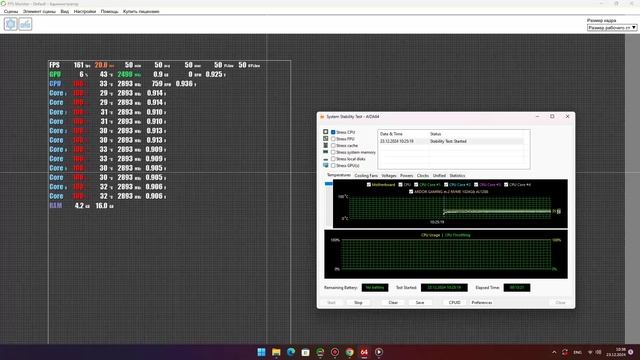640x360 pixels.
Task: Click the RAM row in overlay
Action: pyautogui.click(x=81, y=206)
